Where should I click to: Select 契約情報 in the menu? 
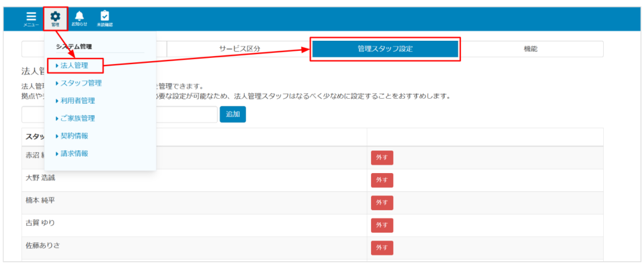click(x=74, y=136)
